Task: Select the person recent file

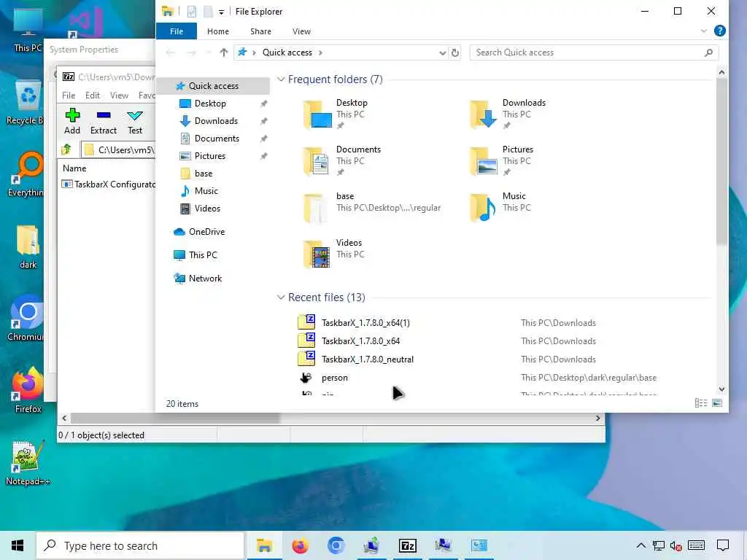Action: pos(334,378)
